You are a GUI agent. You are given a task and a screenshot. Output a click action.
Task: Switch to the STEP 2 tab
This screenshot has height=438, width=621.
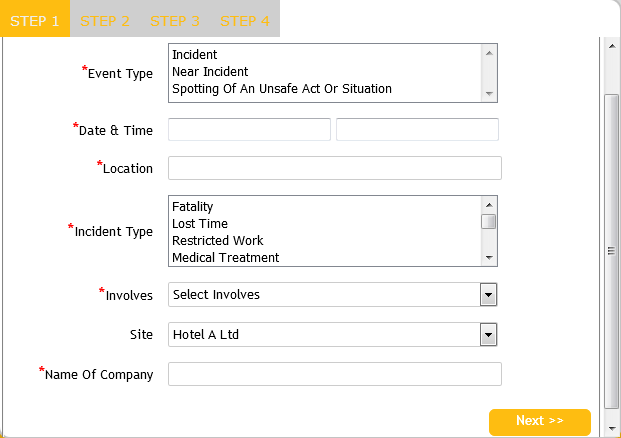pyautogui.click(x=105, y=20)
